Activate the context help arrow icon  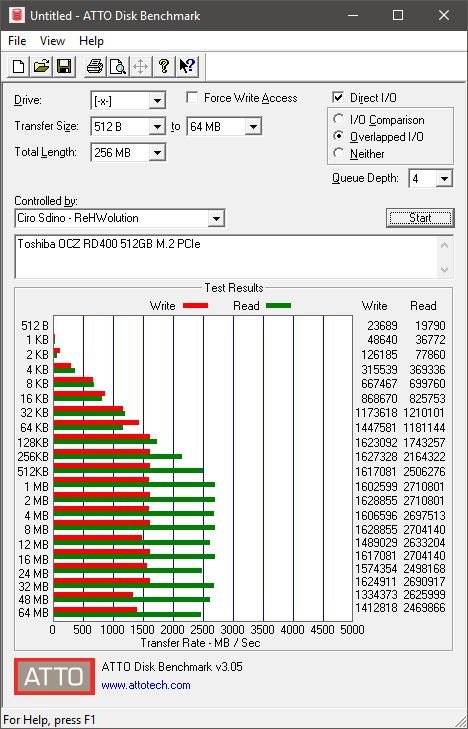tap(187, 66)
